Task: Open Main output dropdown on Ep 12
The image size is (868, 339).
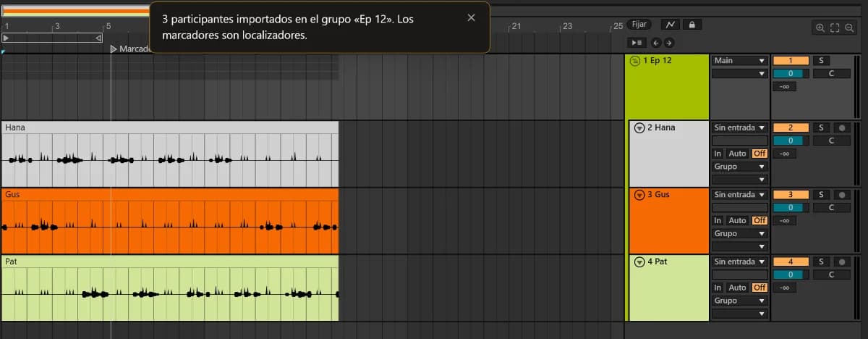Action: (x=739, y=61)
